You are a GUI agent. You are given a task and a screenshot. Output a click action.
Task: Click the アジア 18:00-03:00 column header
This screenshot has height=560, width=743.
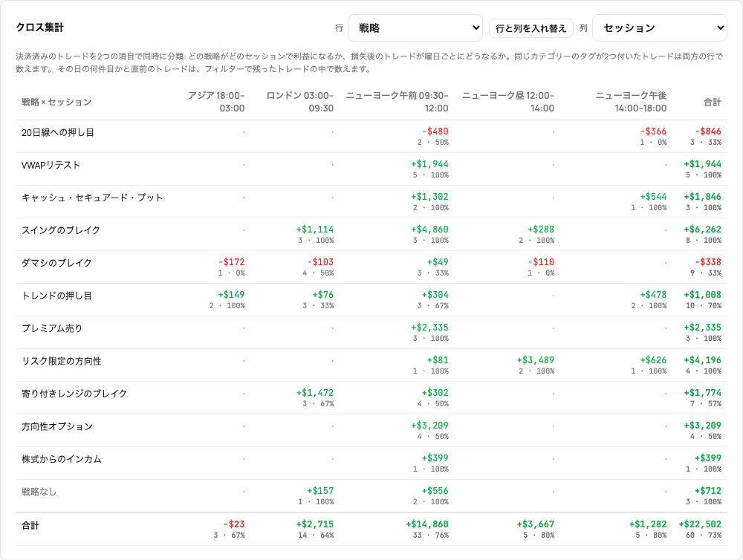point(216,102)
